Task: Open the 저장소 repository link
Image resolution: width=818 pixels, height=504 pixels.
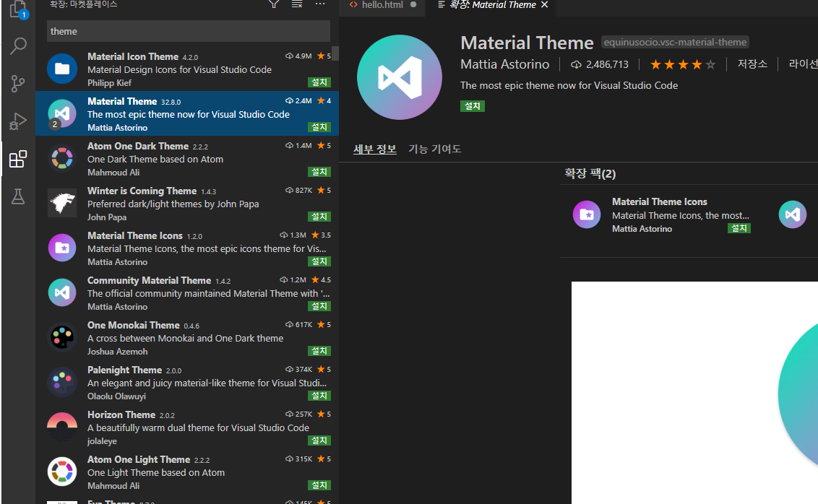Action: [x=752, y=64]
